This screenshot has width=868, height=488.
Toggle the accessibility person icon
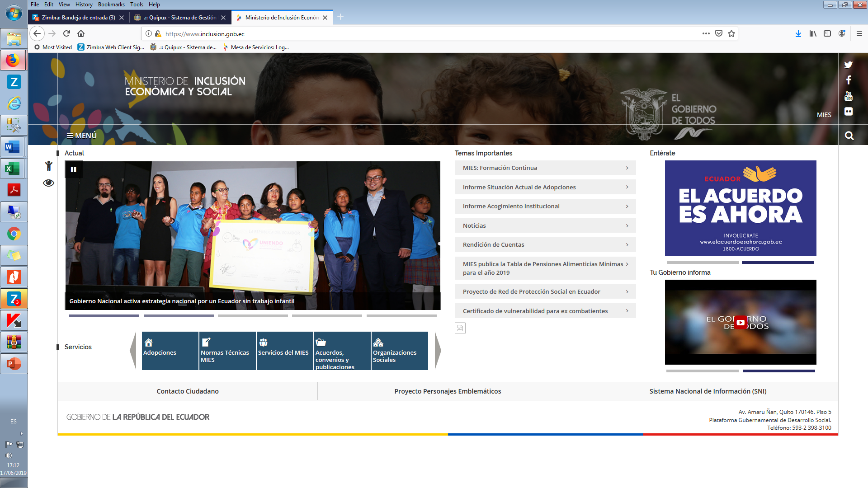click(48, 166)
